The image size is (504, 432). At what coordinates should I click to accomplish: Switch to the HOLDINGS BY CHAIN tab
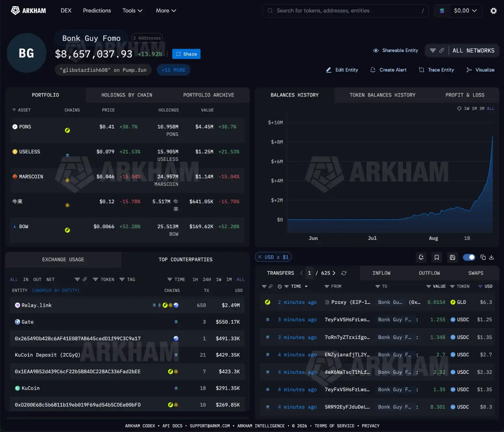point(127,95)
